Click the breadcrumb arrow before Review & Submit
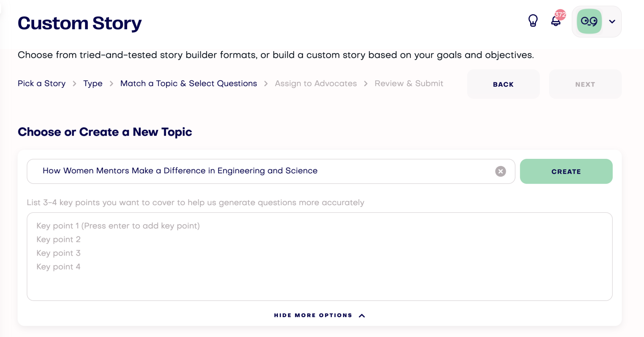Screen dimensions: 644x337 (366, 84)
